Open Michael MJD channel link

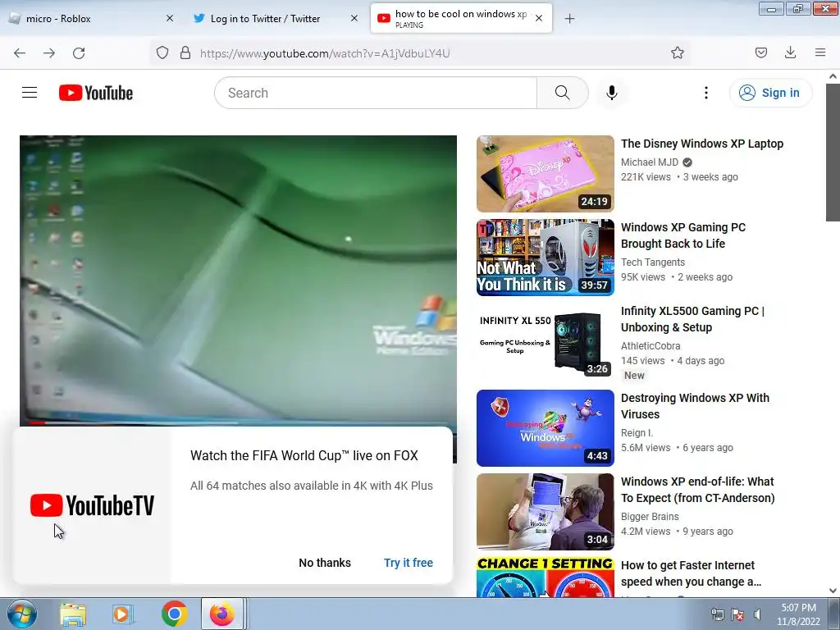[650, 162]
